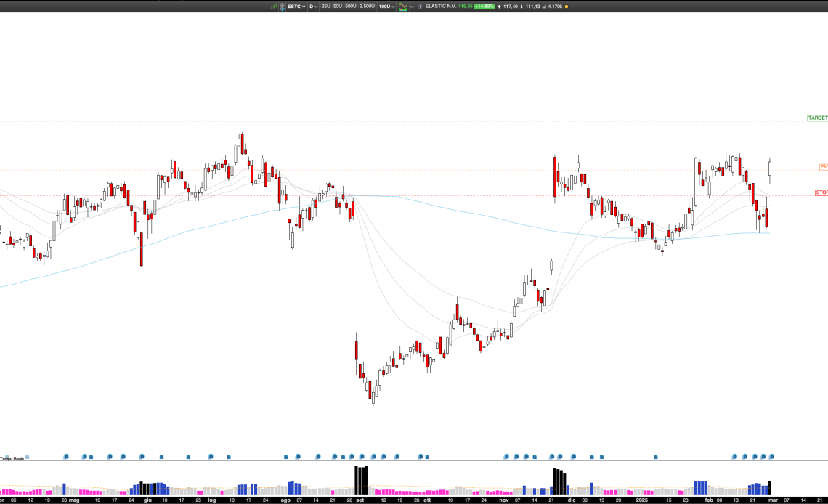
Task: Switch the range to 2.500U
Action: point(367,7)
